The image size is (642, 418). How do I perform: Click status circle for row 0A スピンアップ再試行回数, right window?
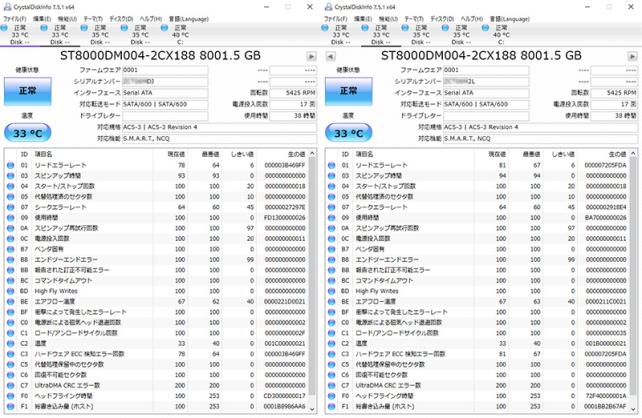tap(332, 228)
